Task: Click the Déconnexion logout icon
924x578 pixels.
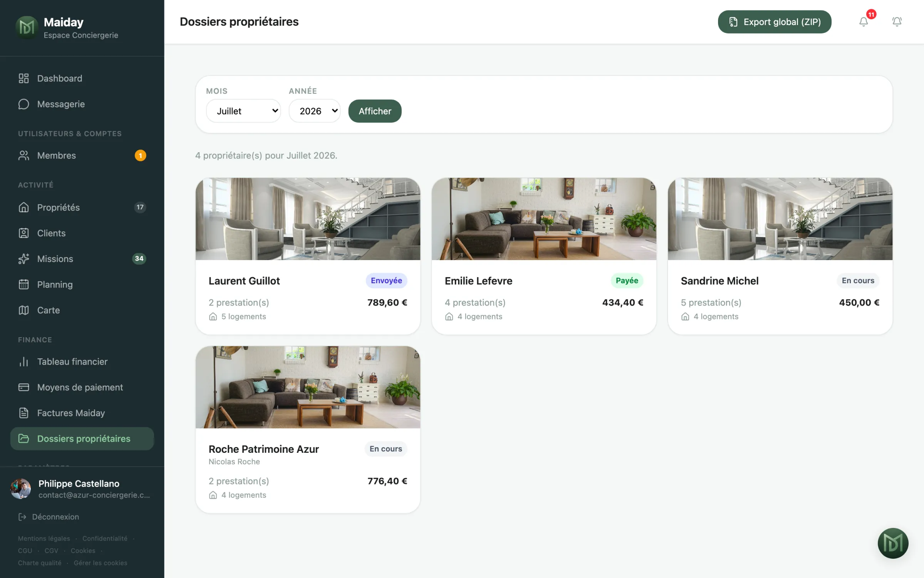Action: tap(22, 517)
